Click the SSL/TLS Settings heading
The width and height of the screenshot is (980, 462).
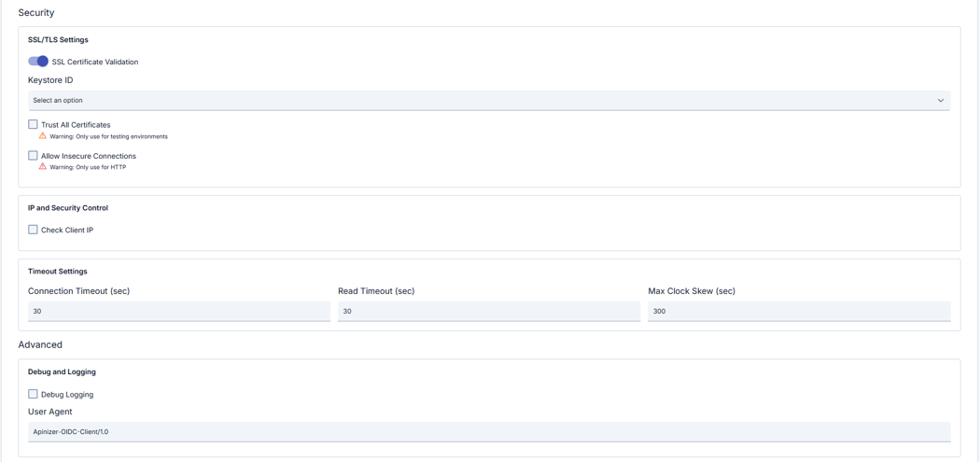(58, 40)
